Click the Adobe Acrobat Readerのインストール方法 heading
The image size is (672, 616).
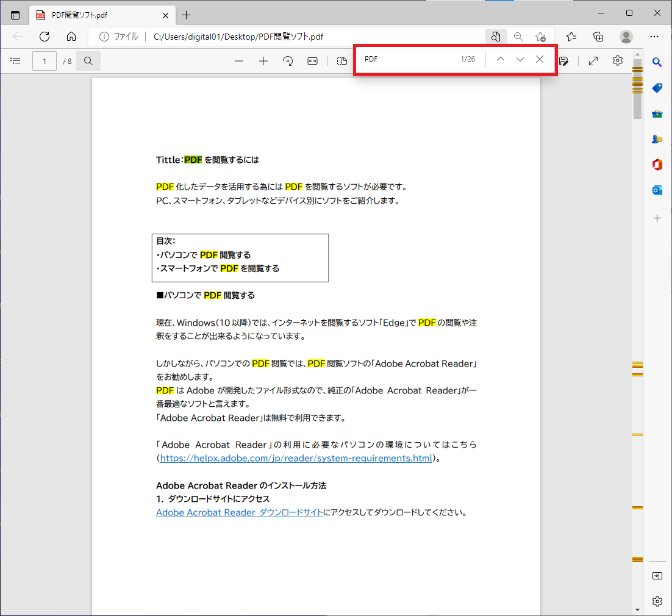pos(241,485)
